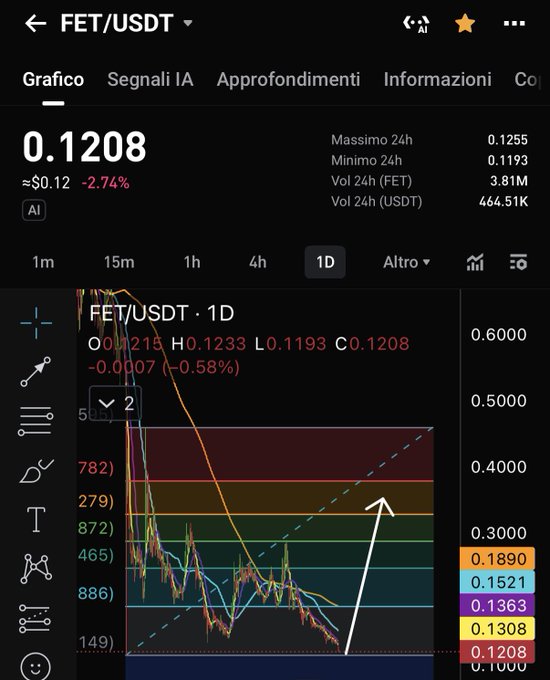Select the 1m timeframe

pos(43,262)
